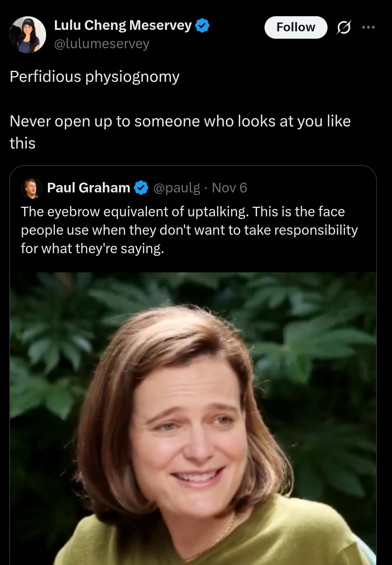
Task: Click "The eyebrow equivalent of uptalking" text
Action: click(135, 212)
